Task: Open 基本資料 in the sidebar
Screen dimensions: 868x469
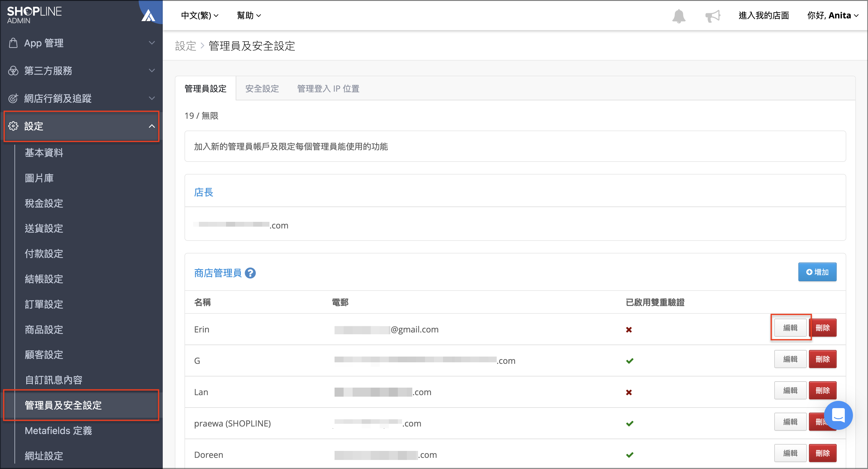Action: pyautogui.click(x=44, y=153)
